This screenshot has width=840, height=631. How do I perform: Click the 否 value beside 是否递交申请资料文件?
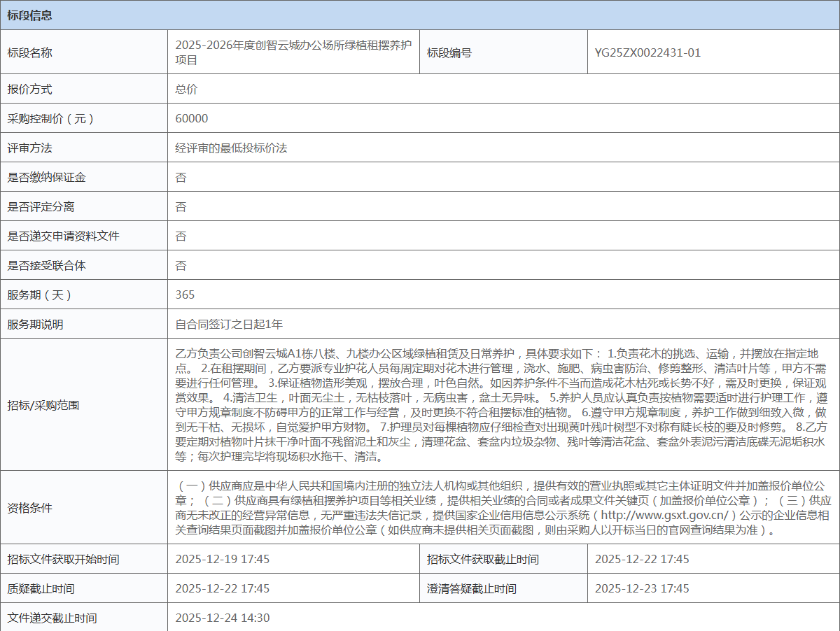[181, 236]
